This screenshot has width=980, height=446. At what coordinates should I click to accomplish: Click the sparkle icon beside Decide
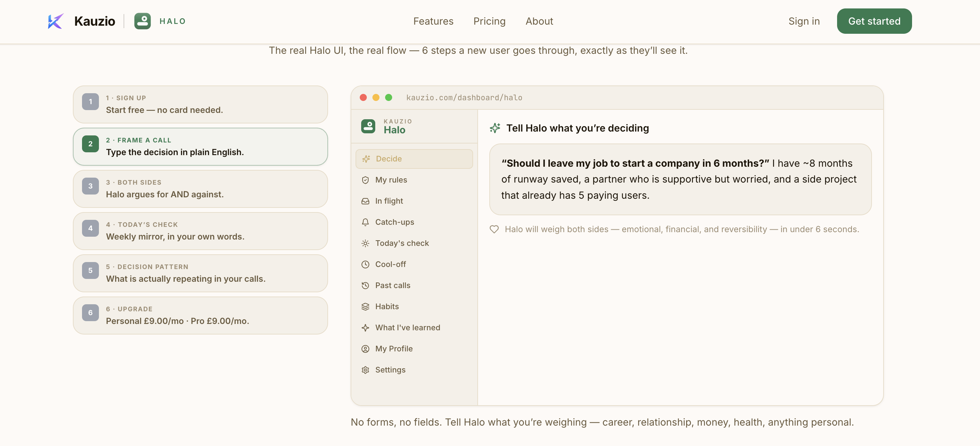366,159
